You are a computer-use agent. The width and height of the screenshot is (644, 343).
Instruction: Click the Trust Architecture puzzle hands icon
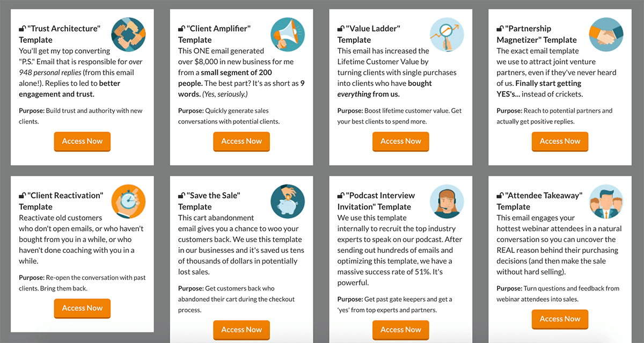pos(128,34)
